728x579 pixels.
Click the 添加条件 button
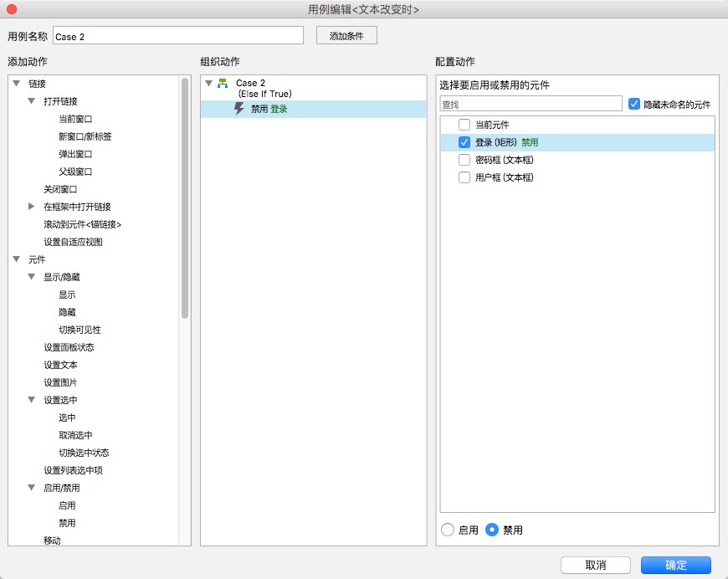346,36
